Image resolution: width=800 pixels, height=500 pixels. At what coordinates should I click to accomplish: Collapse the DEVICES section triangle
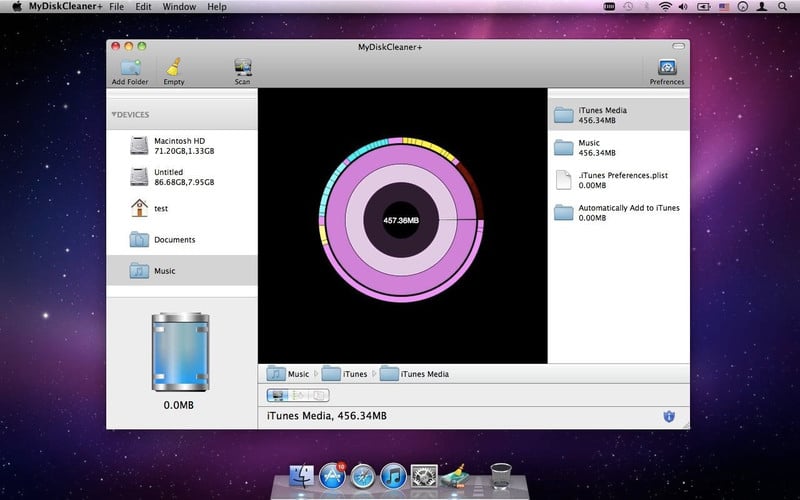coord(114,115)
